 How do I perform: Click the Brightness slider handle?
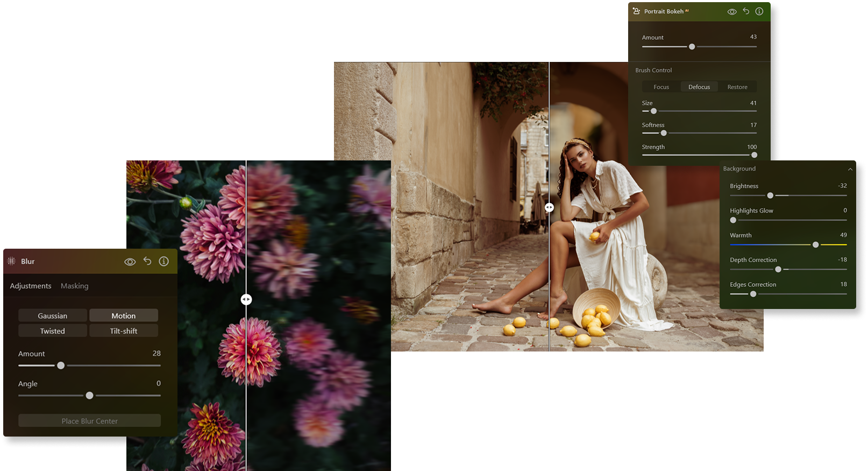[770, 195]
